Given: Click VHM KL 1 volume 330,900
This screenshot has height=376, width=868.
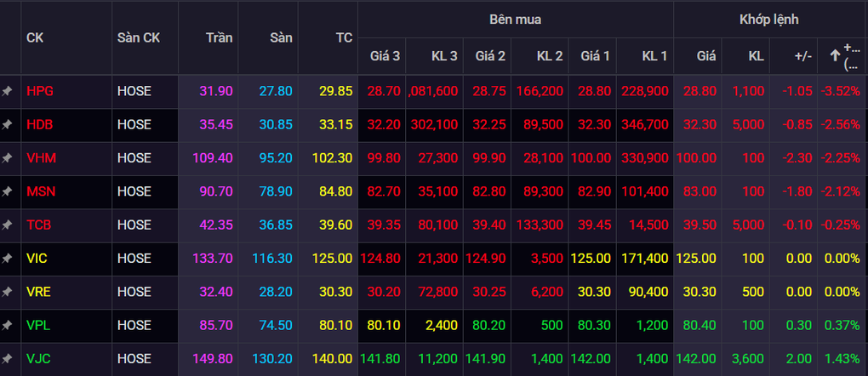Looking at the screenshot, I should [x=645, y=158].
